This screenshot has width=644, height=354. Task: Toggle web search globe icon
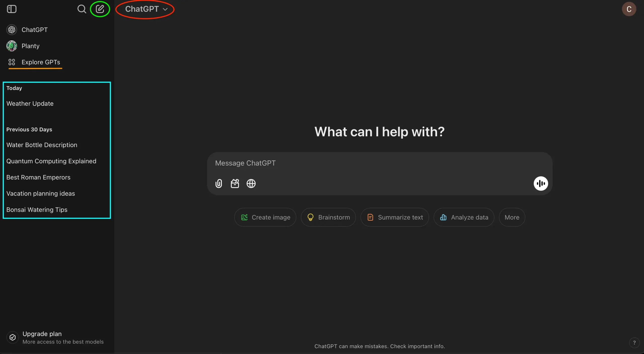251,184
